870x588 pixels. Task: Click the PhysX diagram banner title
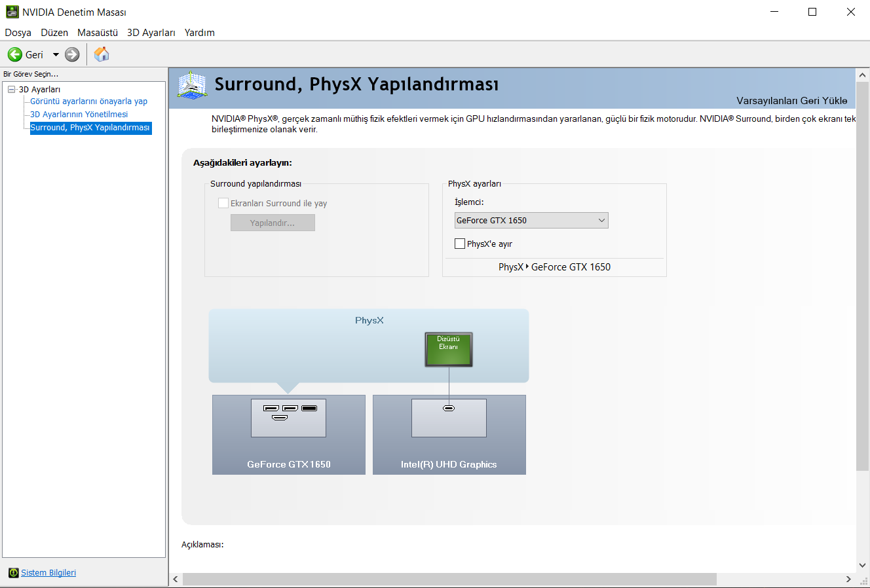coord(369,320)
